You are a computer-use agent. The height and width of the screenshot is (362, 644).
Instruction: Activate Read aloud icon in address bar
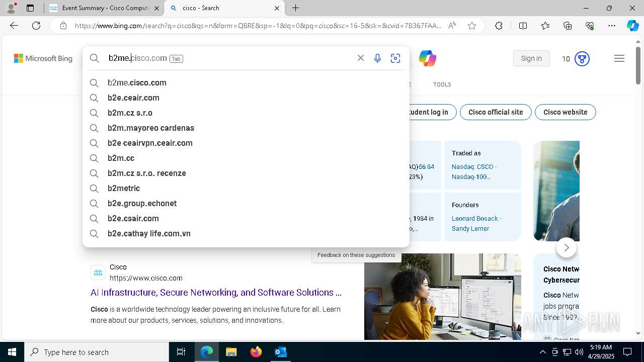452,26
